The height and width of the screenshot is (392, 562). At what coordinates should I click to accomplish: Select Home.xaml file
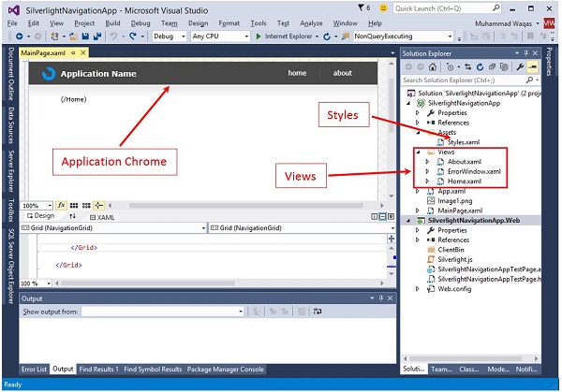[x=465, y=181]
